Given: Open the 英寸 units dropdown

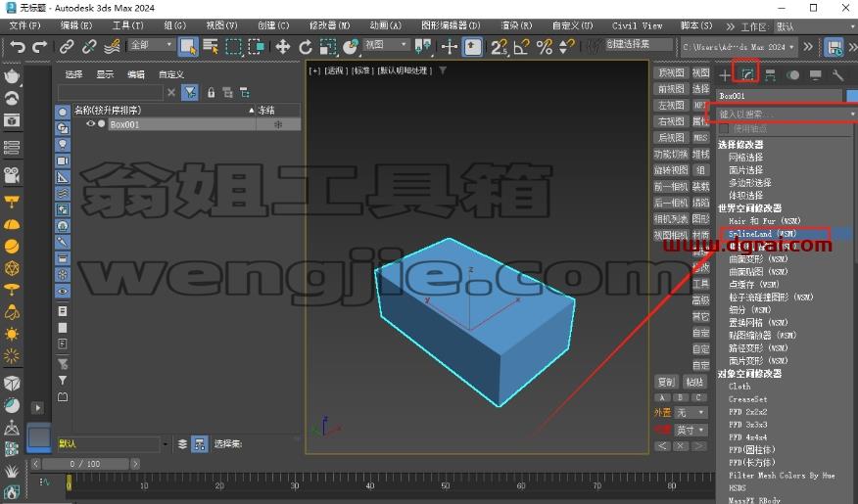Looking at the screenshot, I should tap(691, 431).
